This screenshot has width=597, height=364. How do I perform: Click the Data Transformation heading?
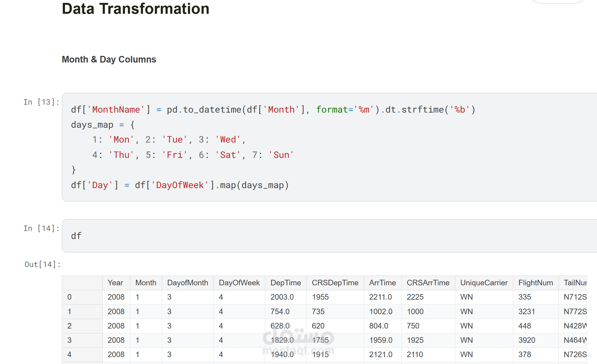(x=135, y=9)
